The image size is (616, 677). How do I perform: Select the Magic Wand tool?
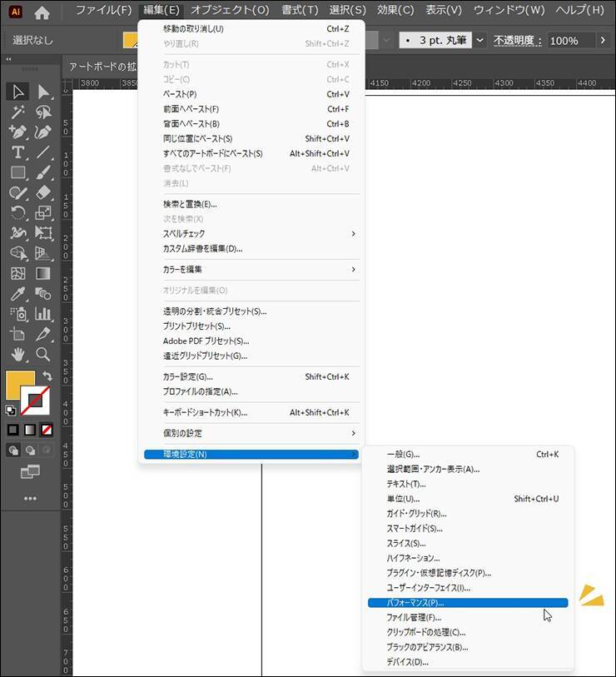[x=18, y=112]
